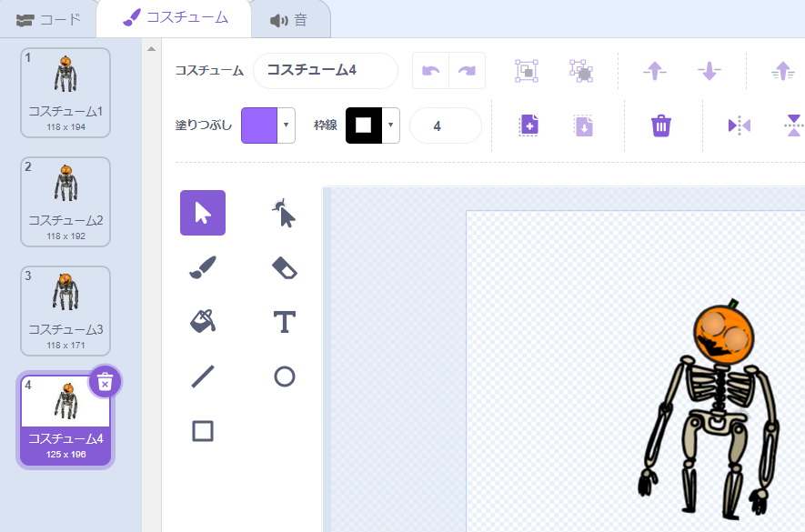Click the black outline color swatch
805x532 pixels.
tap(364, 125)
